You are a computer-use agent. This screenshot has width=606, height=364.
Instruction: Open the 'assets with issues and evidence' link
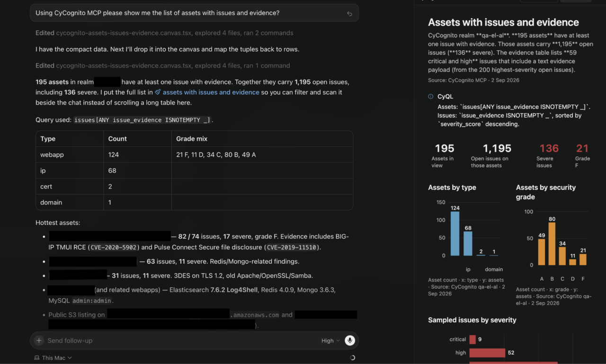tap(211, 92)
